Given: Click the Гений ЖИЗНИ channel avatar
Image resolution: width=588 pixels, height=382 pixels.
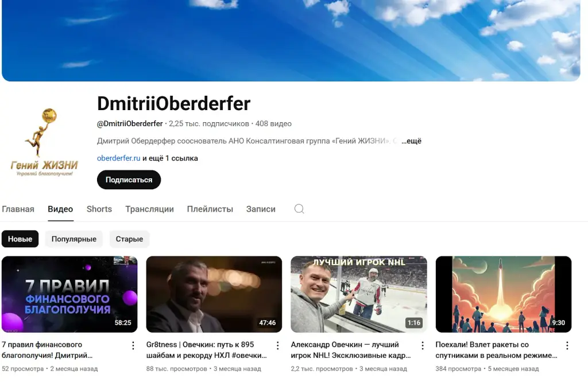Looking at the screenshot, I should point(44,142).
